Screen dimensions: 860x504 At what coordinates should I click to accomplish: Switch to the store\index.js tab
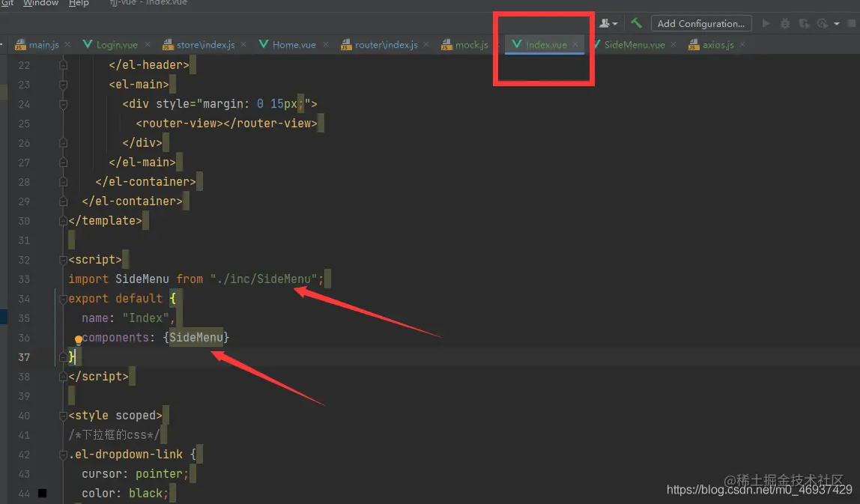(205, 45)
